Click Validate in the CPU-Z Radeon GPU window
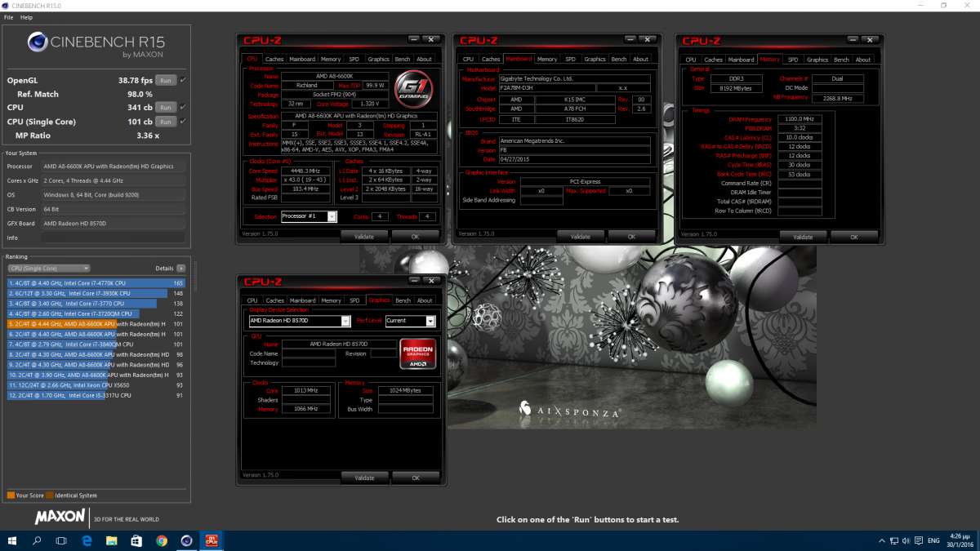Image resolution: width=980 pixels, height=551 pixels. [364, 478]
